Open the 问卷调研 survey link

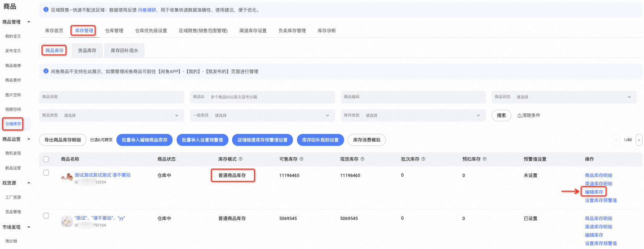(x=147, y=10)
